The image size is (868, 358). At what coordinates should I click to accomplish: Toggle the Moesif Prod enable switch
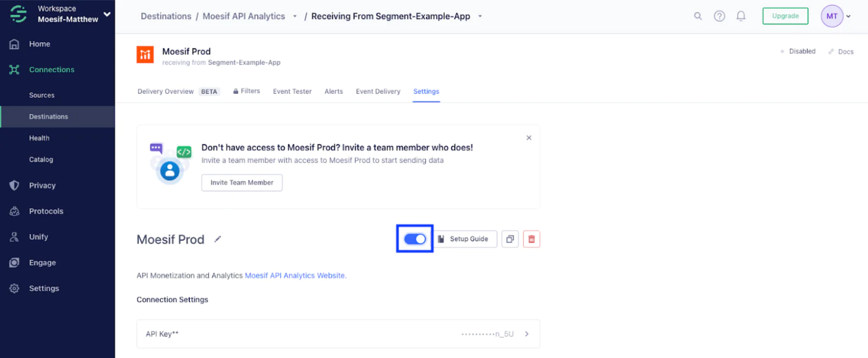(415, 239)
